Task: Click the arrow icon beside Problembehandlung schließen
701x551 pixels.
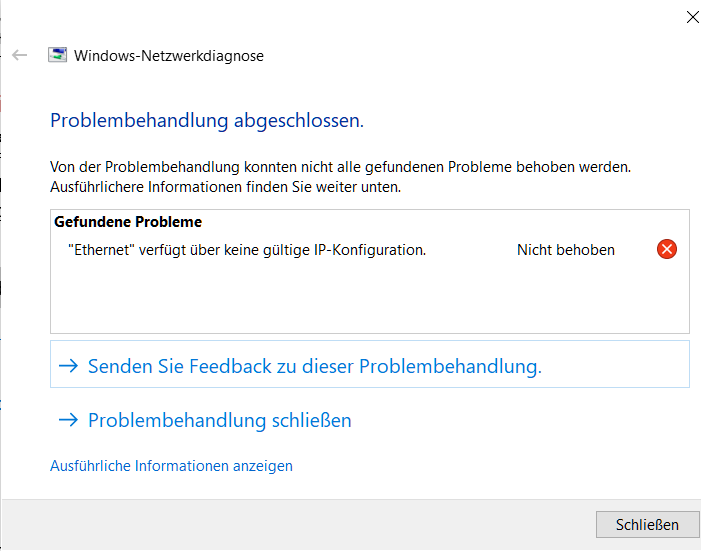Action: click(x=68, y=420)
